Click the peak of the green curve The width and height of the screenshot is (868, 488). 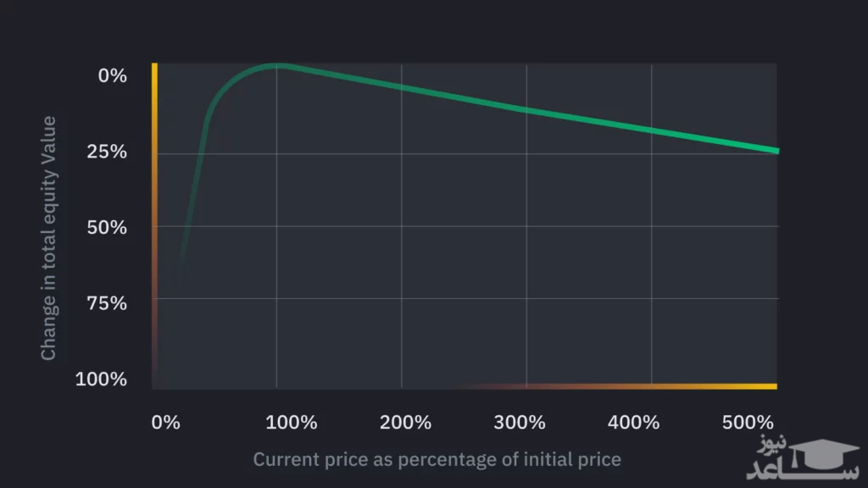(x=277, y=66)
